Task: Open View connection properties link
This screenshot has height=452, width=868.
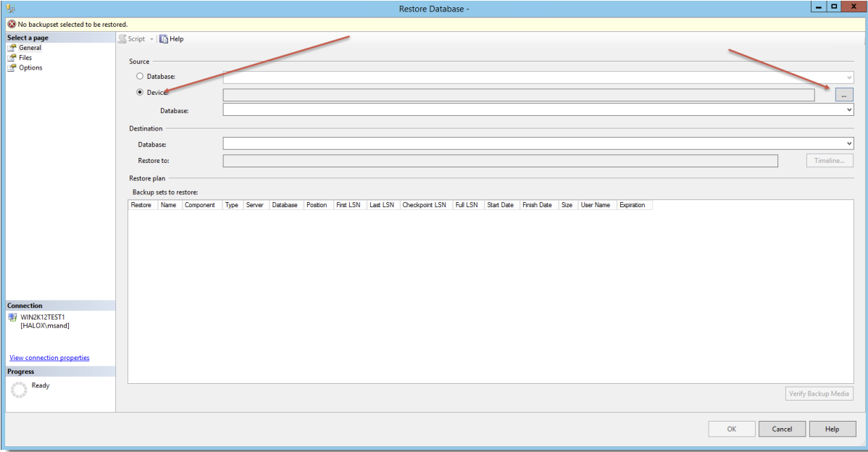Action: point(49,357)
